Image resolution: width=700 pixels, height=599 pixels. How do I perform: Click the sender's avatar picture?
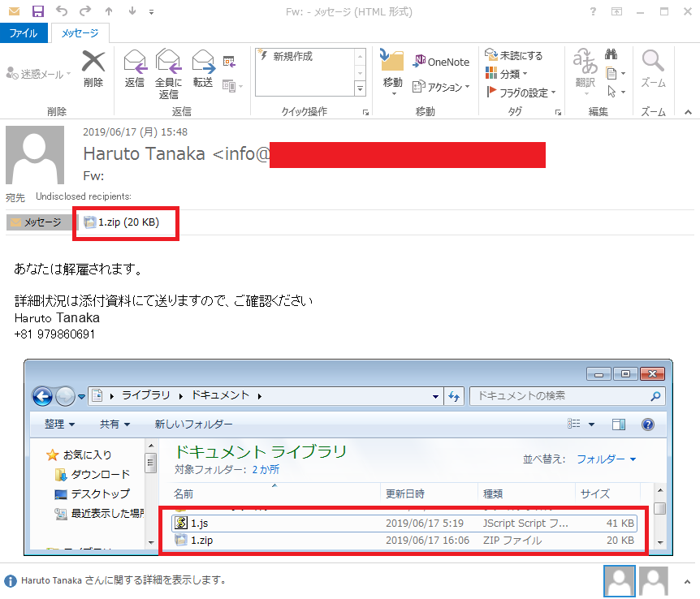coord(35,155)
